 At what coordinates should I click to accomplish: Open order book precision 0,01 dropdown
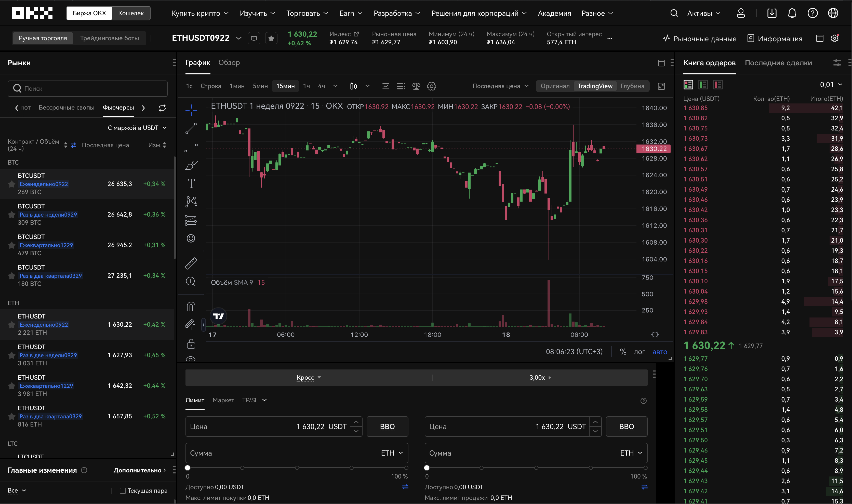[x=831, y=85]
